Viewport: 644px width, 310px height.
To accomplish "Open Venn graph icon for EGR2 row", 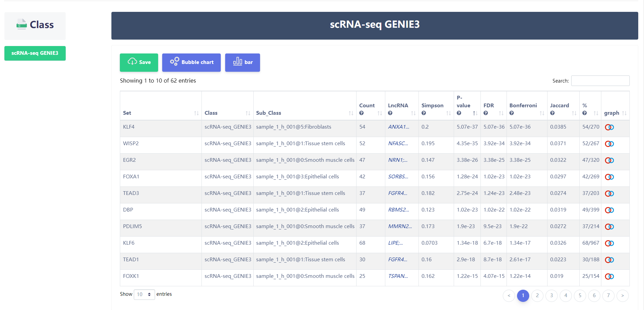I will coord(609,160).
